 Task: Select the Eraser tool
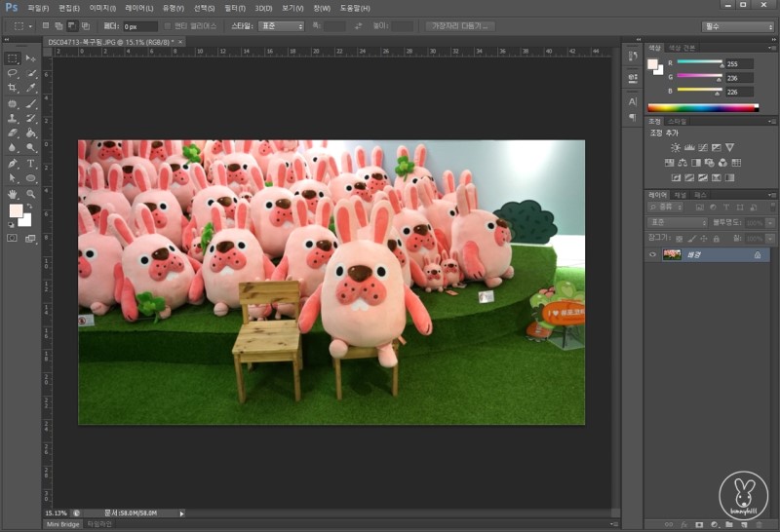click(13, 133)
